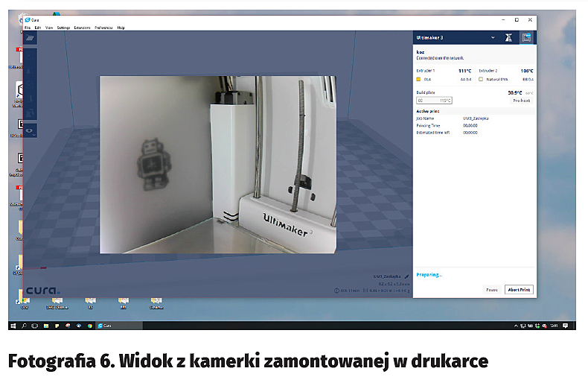Viewport: 588px width, 377px height.
Task: Open the Extensions menu
Action: (82, 28)
